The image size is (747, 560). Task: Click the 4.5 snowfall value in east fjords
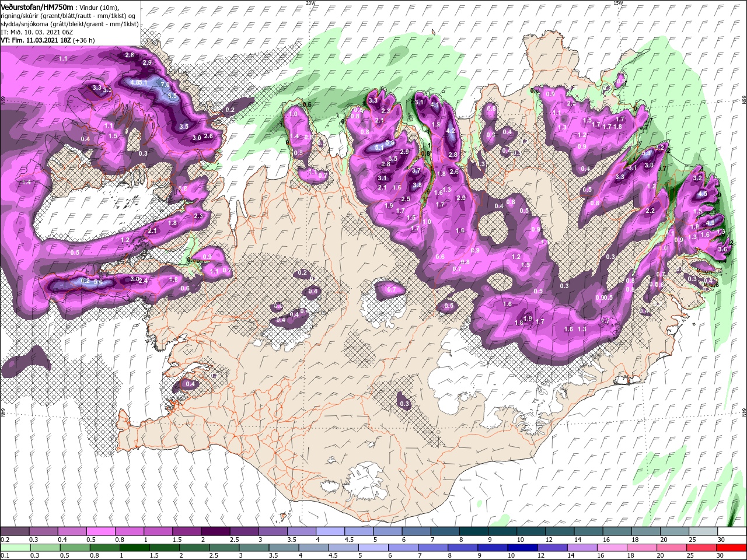tap(702, 194)
